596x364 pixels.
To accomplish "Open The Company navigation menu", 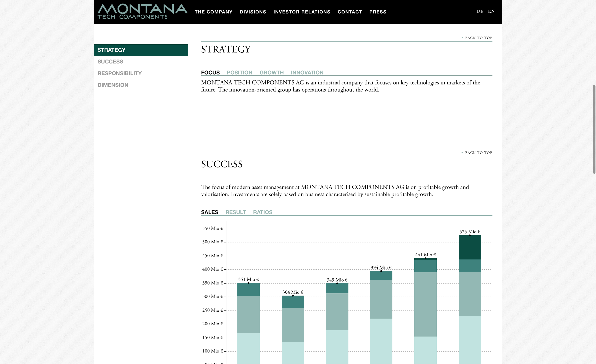I will pyautogui.click(x=213, y=12).
